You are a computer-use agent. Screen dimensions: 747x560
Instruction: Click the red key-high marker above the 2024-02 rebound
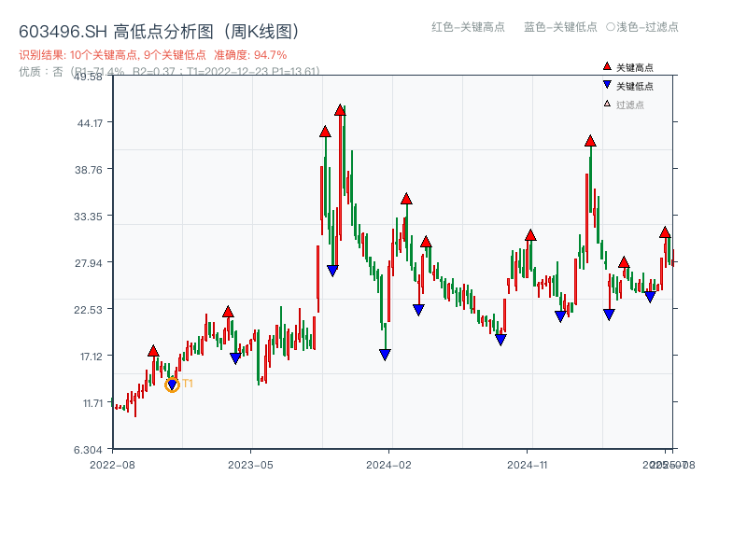pyautogui.click(x=406, y=197)
